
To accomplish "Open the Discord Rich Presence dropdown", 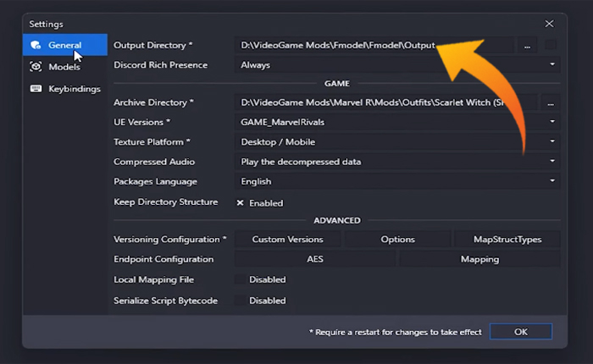I will click(x=396, y=64).
